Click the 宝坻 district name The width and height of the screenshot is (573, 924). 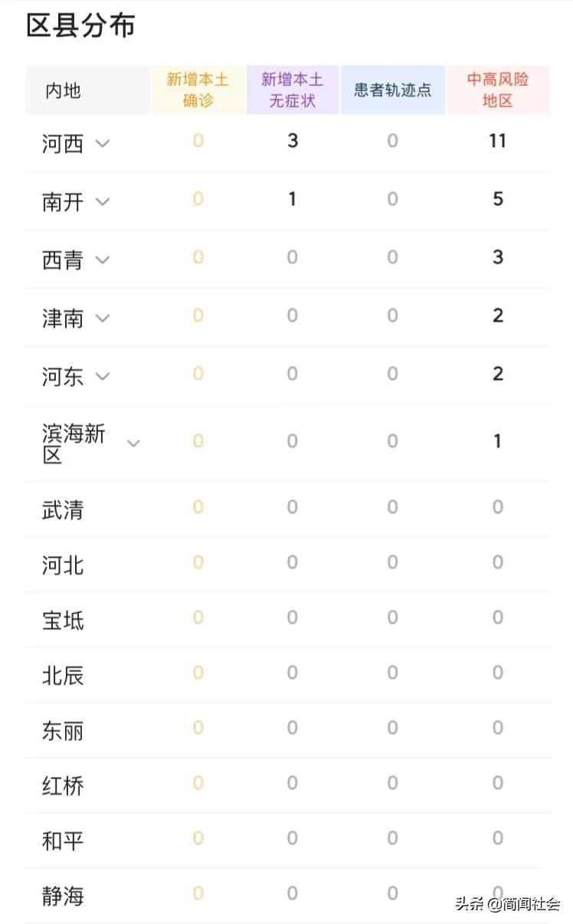[x=63, y=621]
